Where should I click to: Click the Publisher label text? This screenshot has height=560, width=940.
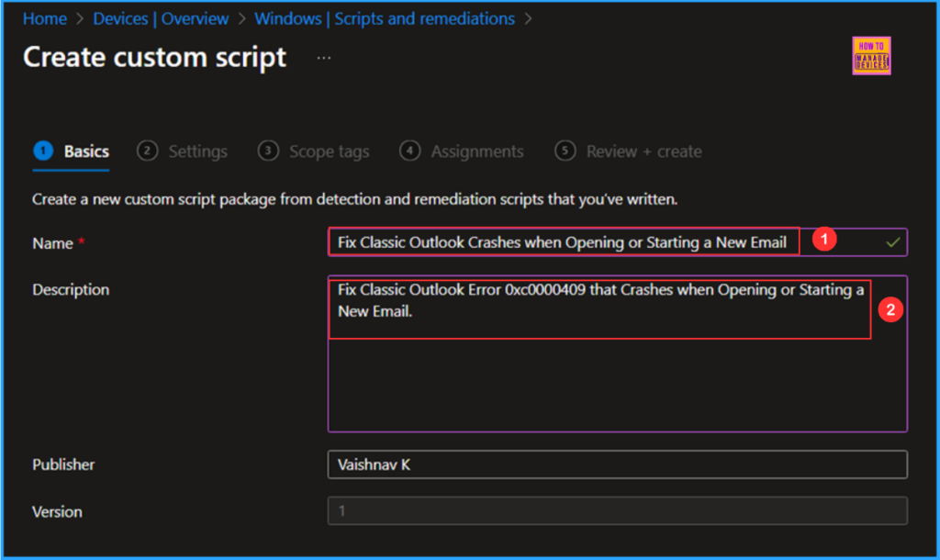click(x=63, y=465)
